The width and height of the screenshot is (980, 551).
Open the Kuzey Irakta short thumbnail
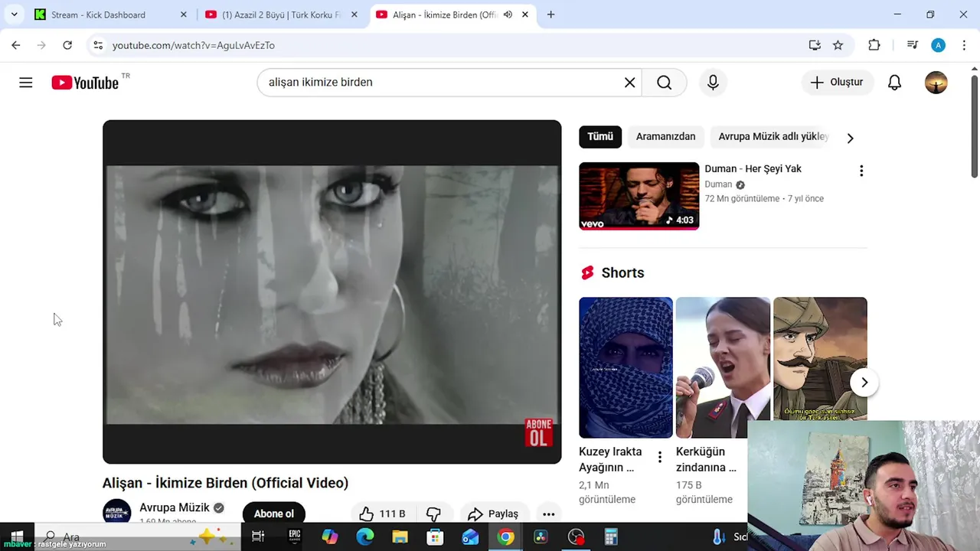click(x=626, y=367)
